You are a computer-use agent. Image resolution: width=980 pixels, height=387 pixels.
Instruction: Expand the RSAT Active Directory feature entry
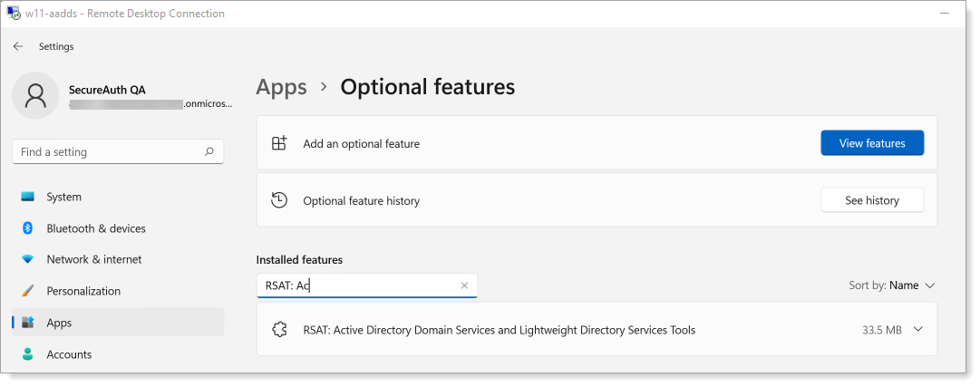pyautogui.click(x=918, y=330)
